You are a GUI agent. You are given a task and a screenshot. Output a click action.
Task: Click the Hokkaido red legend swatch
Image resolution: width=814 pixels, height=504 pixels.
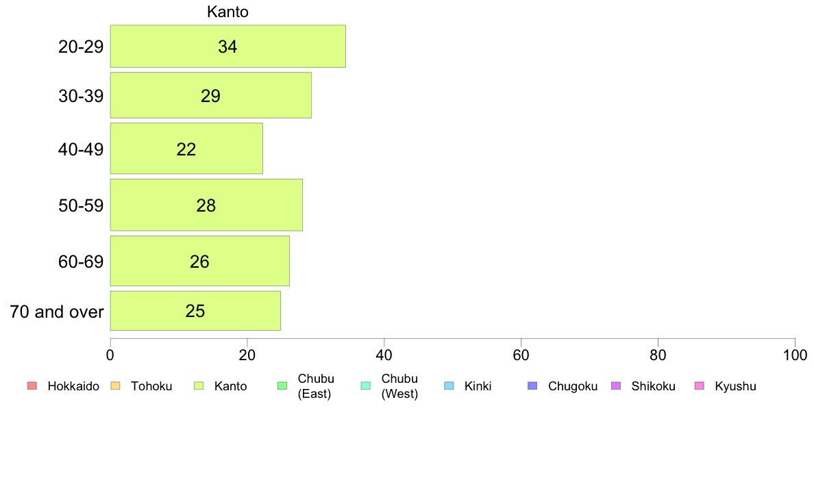(32, 386)
